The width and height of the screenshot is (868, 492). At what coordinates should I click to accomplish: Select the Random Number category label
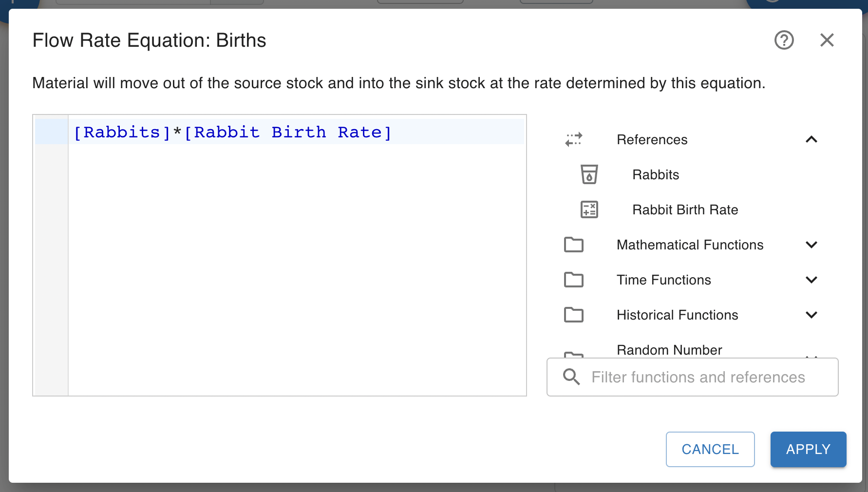[x=669, y=350]
